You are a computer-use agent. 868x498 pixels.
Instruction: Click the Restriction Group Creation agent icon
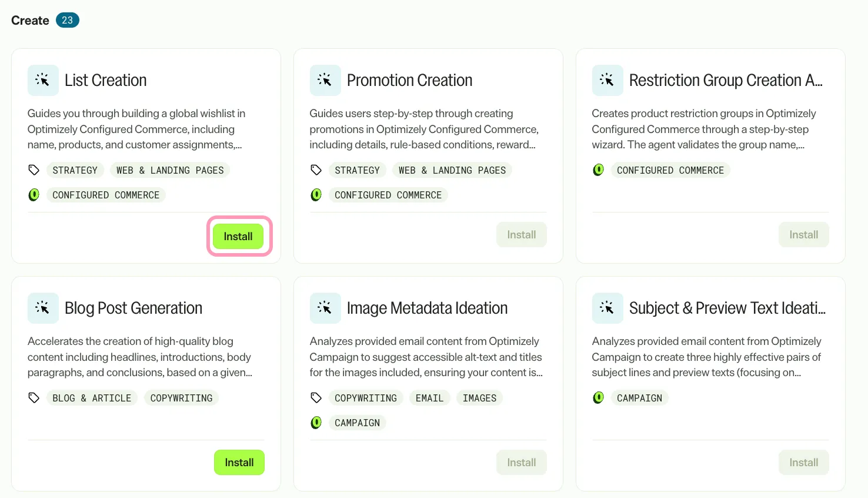click(x=607, y=80)
